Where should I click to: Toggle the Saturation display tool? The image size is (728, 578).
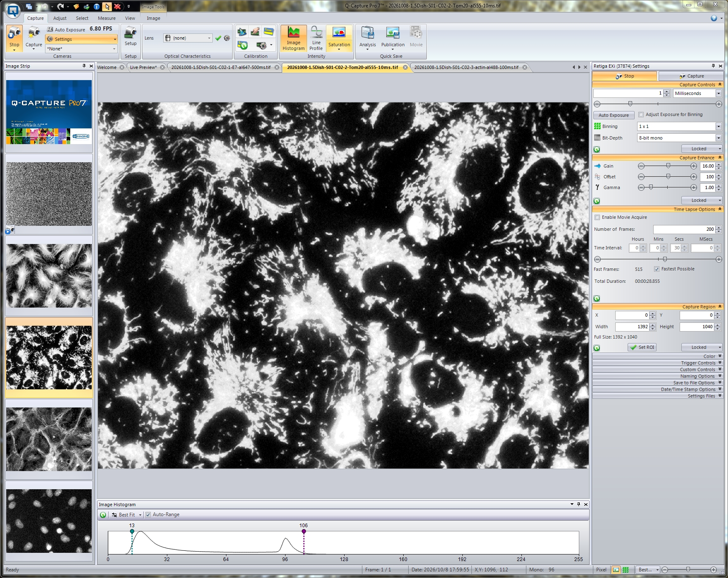tap(339, 38)
